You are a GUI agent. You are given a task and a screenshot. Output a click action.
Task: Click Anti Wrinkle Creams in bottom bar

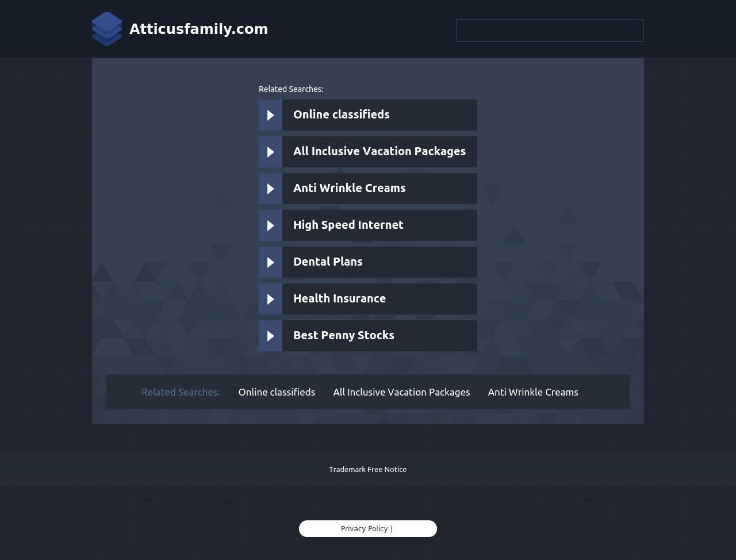(x=533, y=392)
